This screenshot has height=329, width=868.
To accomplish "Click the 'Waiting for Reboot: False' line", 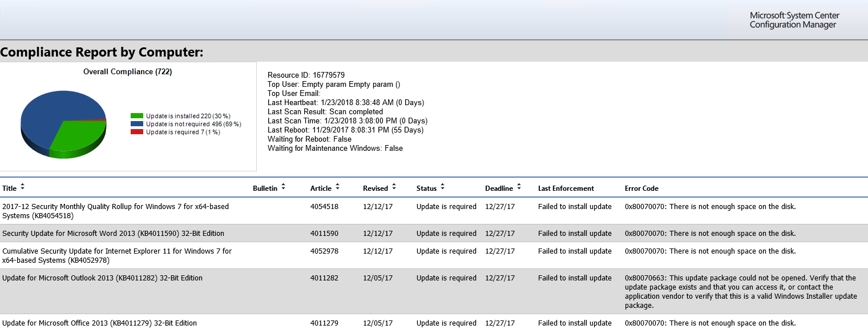I will pyautogui.click(x=309, y=139).
